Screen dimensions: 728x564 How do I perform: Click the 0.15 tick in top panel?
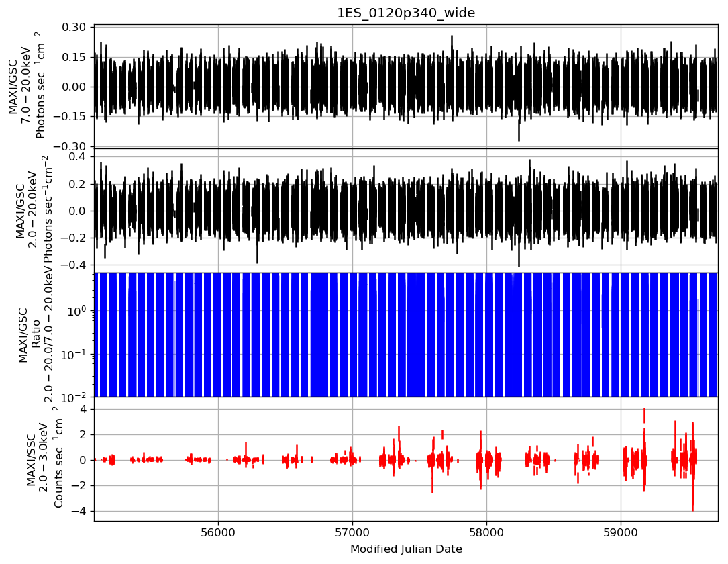pyautogui.click(x=74, y=57)
